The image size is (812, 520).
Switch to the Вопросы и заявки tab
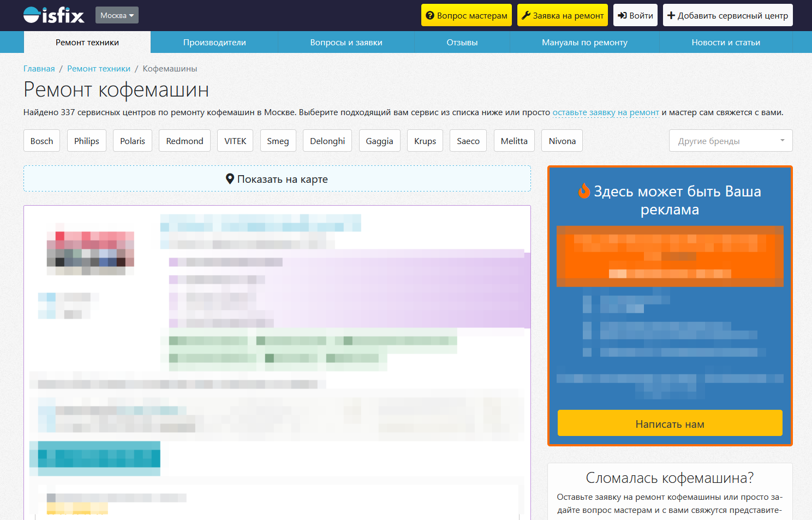pyautogui.click(x=346, y=43)
